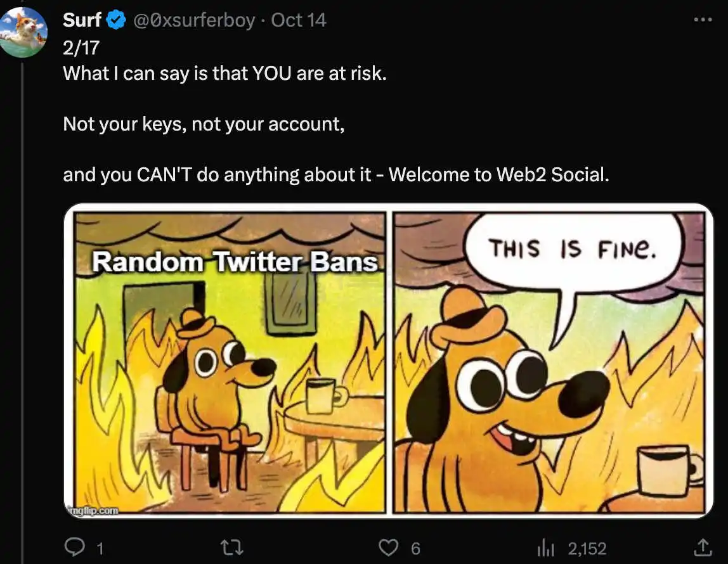Click the "Random Twitter Bans" meme caption
728x564 pixels.
235,262
